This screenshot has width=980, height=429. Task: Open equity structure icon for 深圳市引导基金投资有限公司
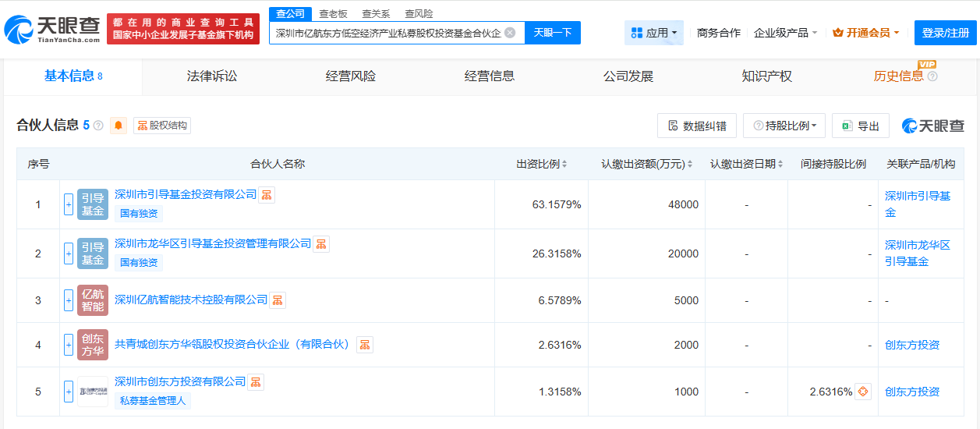pos(267,195)
